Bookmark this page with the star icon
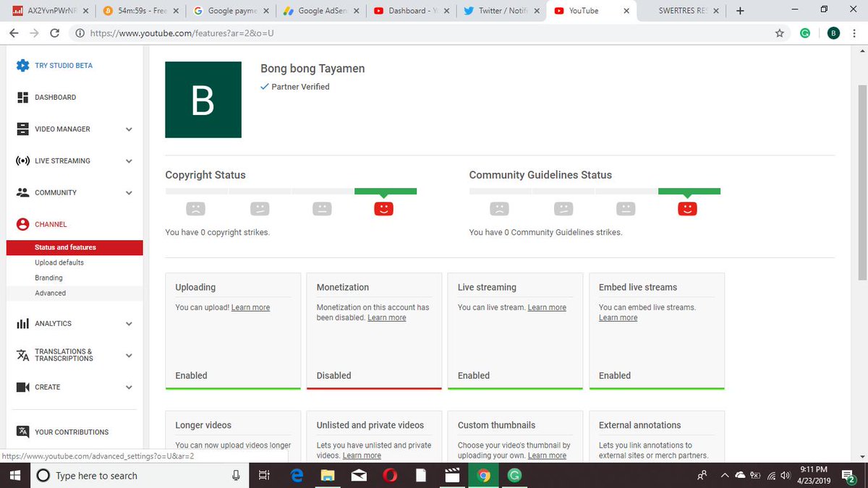The height and width of the screenshot is (488, 868). tap(779, 33)
